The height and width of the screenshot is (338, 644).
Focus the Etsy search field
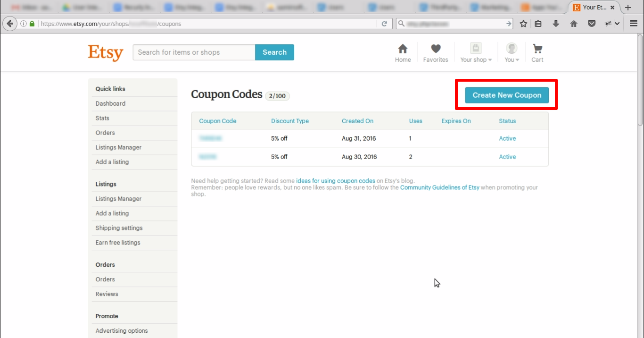(x=194, y=52)
